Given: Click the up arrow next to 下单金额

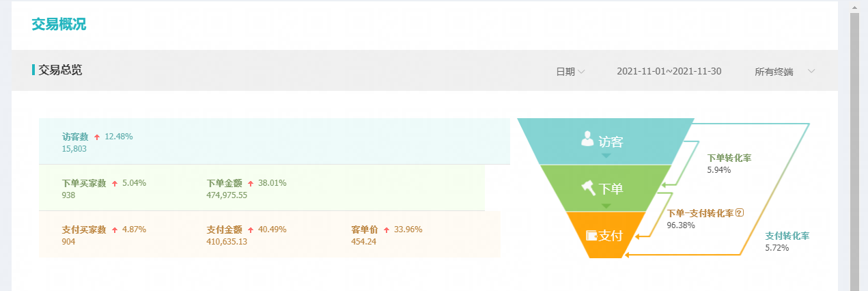Looking at the screenshot, I should [x=251, y=183].
